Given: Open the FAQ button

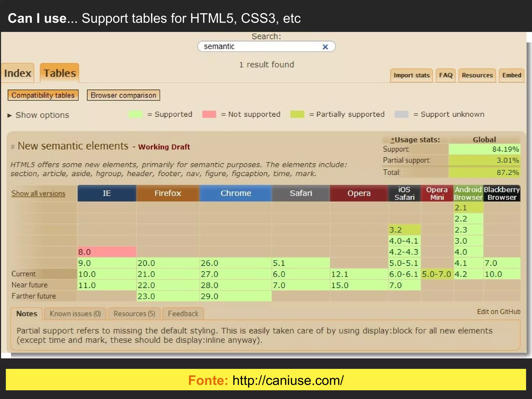Looking at the screenshot, I should (445, 75).
